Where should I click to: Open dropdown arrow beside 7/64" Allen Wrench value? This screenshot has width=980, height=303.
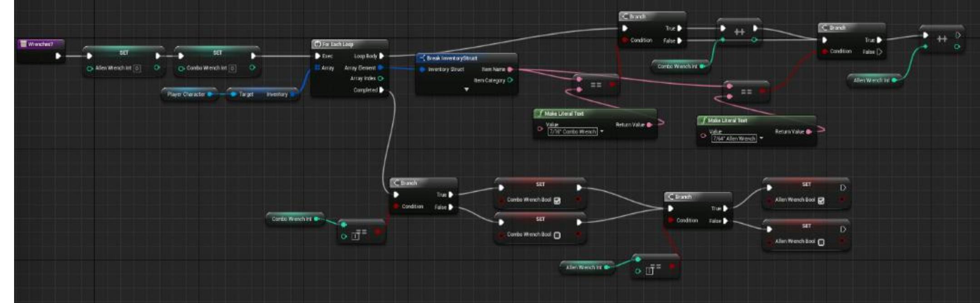[761, 139]
